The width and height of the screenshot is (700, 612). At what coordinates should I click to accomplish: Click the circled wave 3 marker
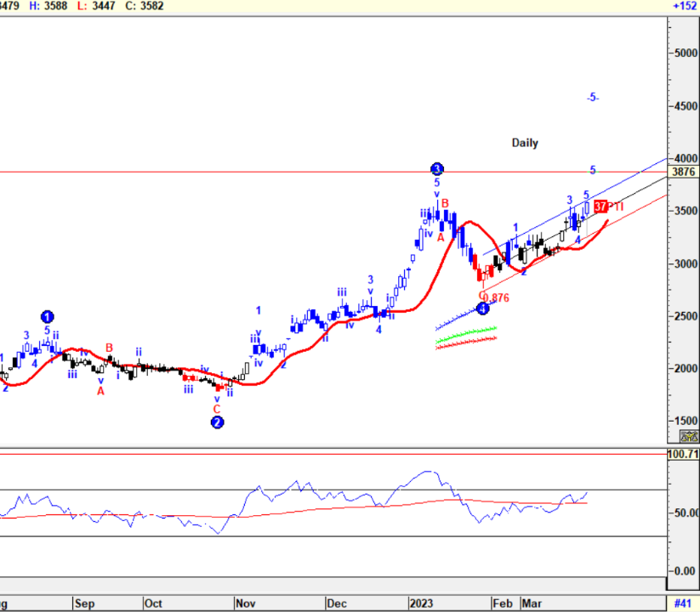pos(436,168)
